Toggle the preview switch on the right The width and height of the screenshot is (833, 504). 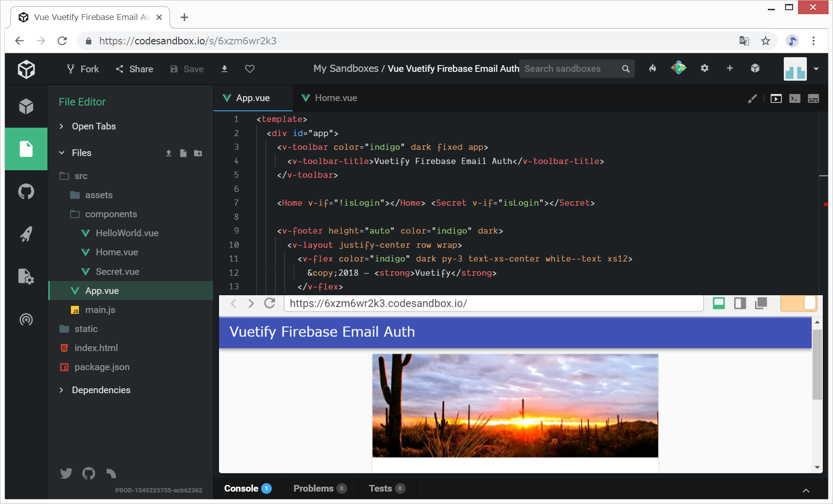point(798,303)
